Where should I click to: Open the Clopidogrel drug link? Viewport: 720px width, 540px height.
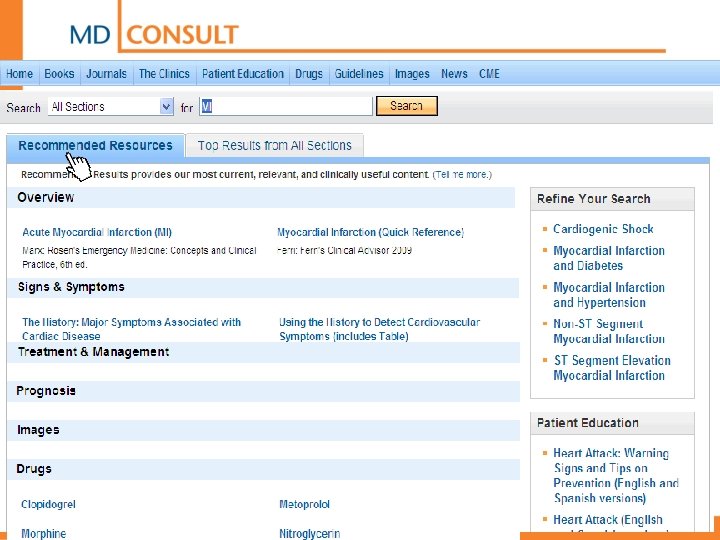point(48,505)
